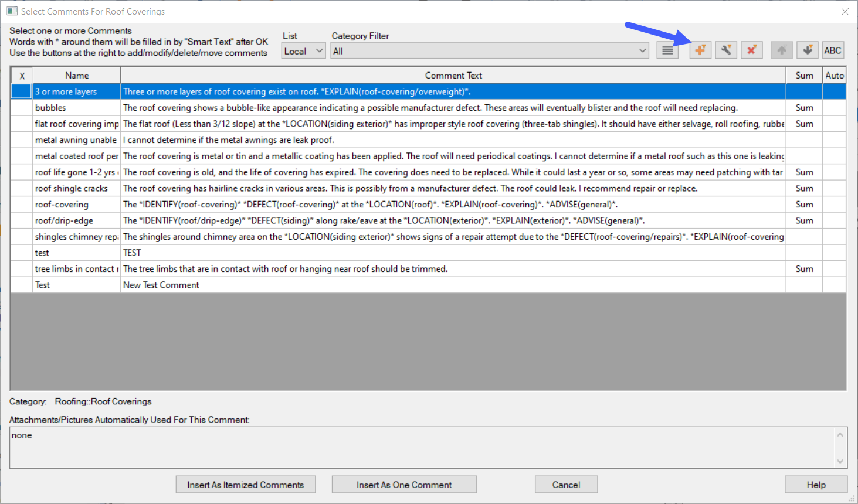This screenshot has width=858, height=504.
Task: Mark the X cell for the bubbles row
Action: 22,108
